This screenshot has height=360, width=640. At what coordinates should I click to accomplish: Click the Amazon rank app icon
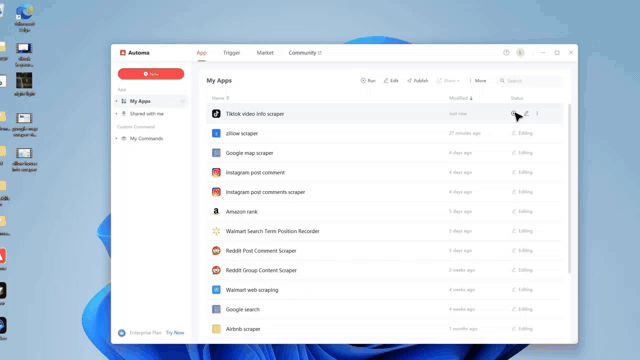tap(216, 211)
